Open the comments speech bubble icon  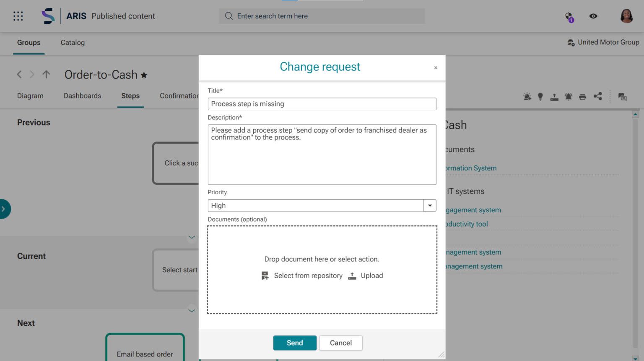(623, 97)
